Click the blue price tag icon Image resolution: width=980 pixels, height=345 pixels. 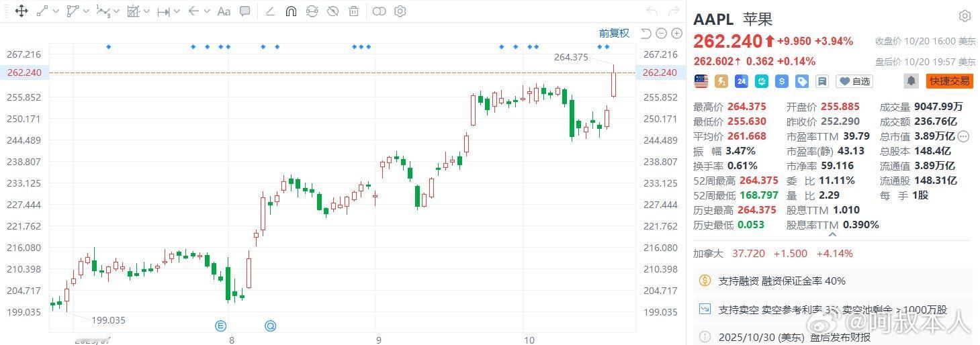[x=802, y=81]
